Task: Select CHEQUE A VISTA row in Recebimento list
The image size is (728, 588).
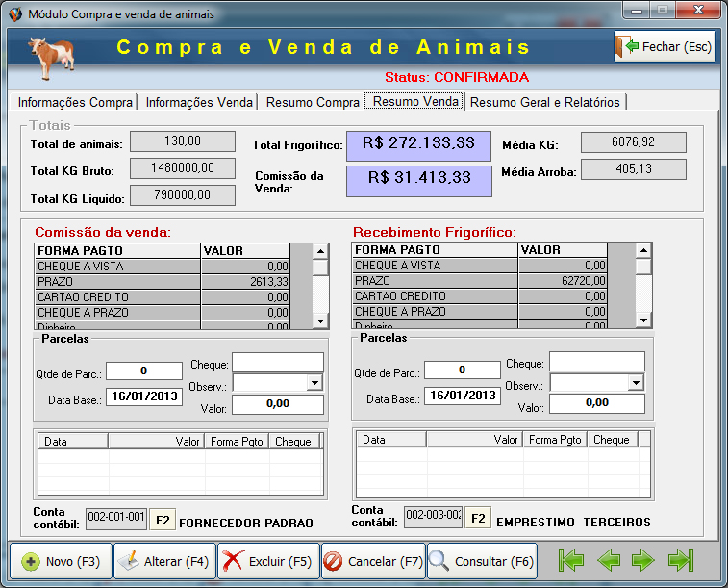Action: (x=480, y=266)
